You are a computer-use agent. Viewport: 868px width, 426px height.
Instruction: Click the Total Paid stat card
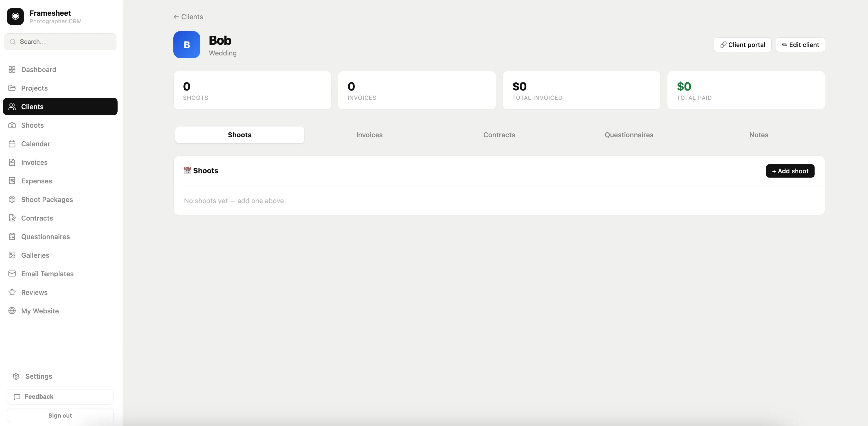coord(746,90)
